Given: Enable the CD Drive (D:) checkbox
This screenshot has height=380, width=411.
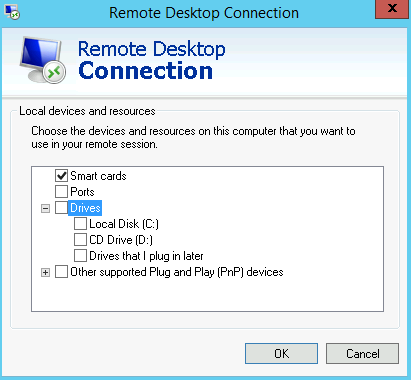Looking at the screenshot, I should [80, 240].
